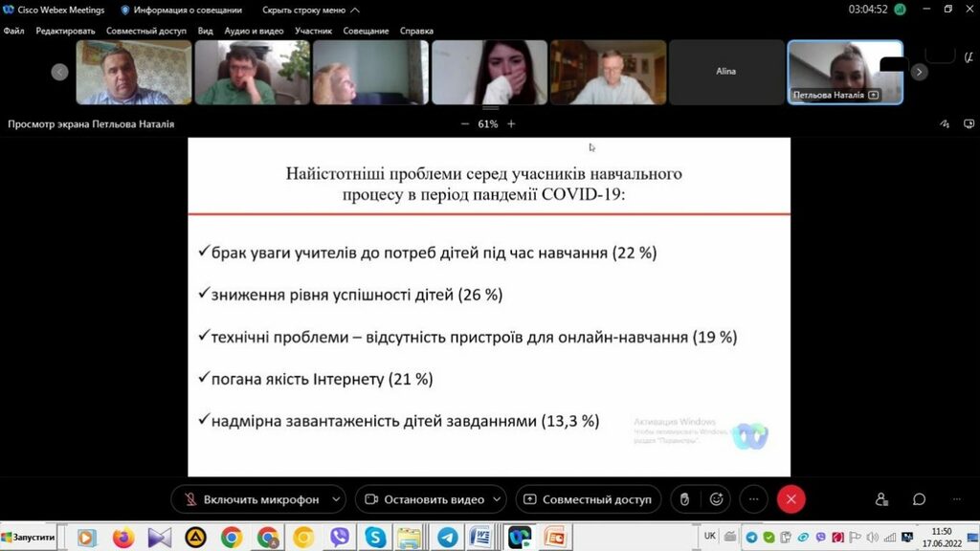The width and height of the screenshot is (980, 551).
Task: Open the participants panel icon
Action: pyautogui.click(x=881, y=499)
